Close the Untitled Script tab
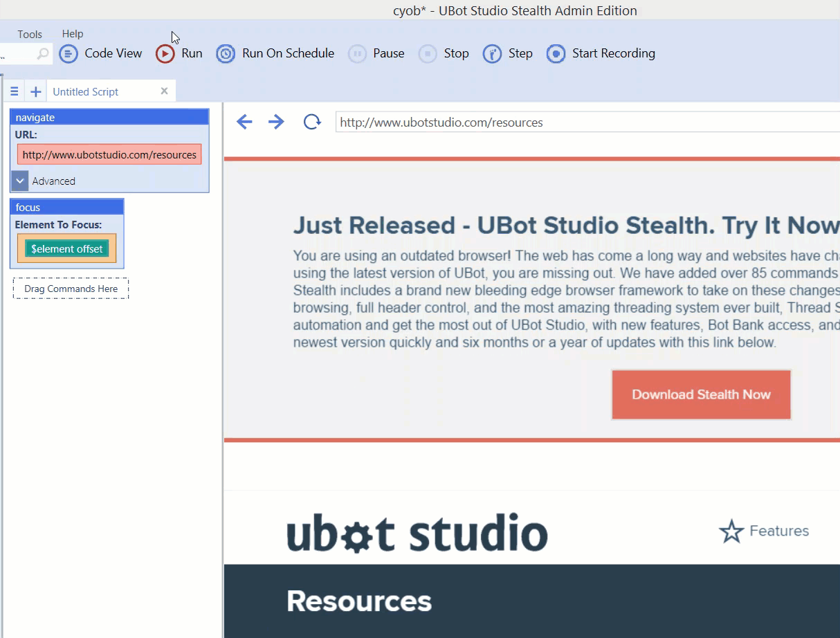The image size is (840, 638). coord(164,91)
